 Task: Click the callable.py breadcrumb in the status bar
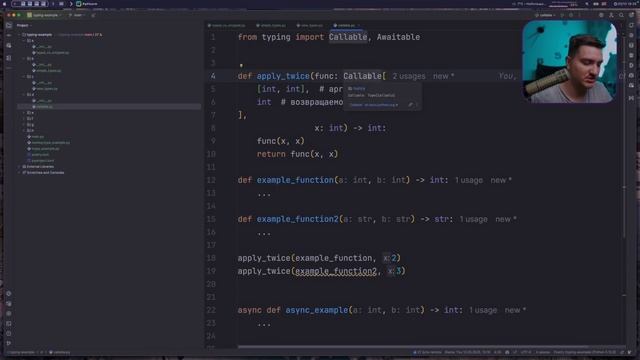[60, 352]
